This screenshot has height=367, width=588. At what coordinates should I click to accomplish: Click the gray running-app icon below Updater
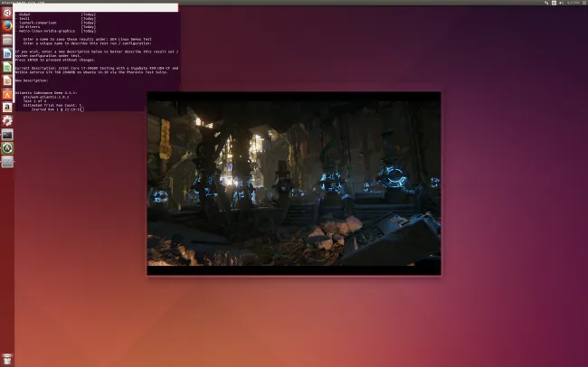click(x=7, y=162)
